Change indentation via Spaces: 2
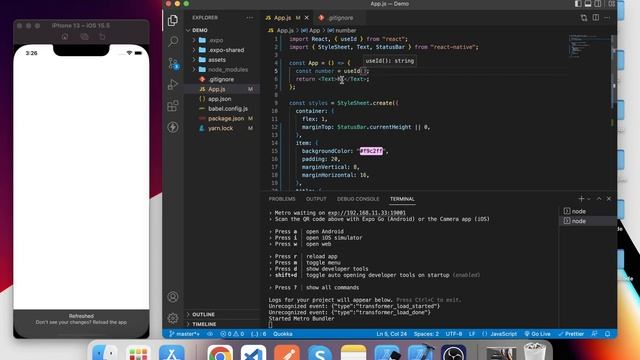The width and height of the screenshot is (640, 360). coord(426,334)
